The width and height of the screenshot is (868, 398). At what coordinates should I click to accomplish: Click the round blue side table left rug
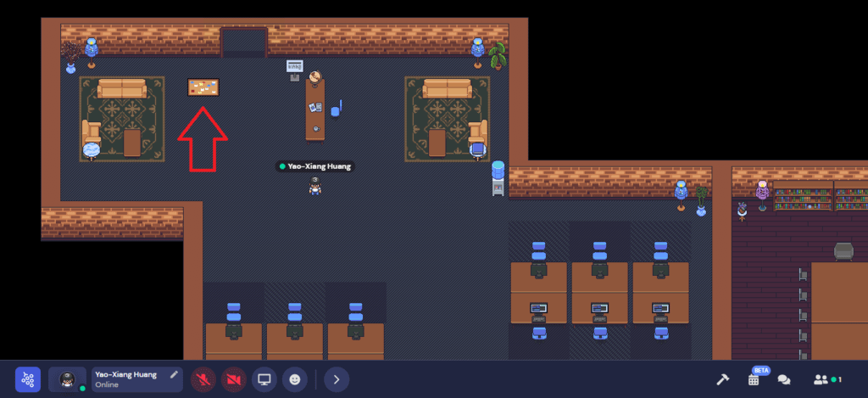[92, 151]
